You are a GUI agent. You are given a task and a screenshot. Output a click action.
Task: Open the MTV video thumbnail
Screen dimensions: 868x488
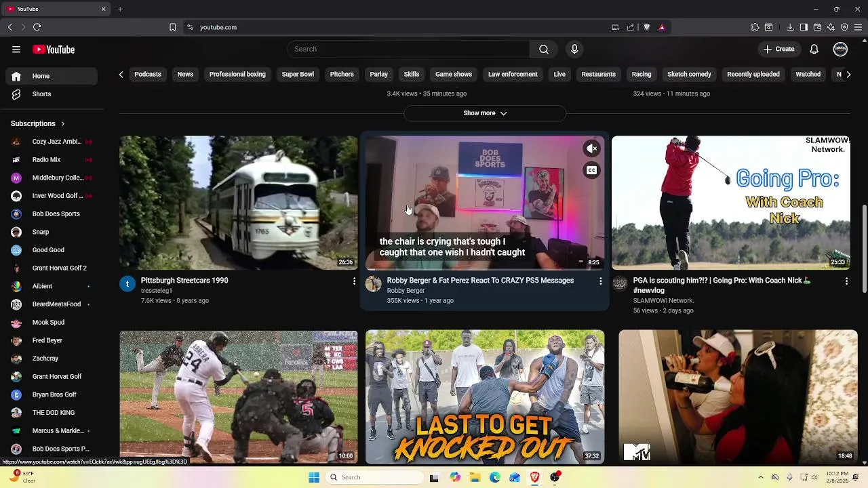point(738,397)
